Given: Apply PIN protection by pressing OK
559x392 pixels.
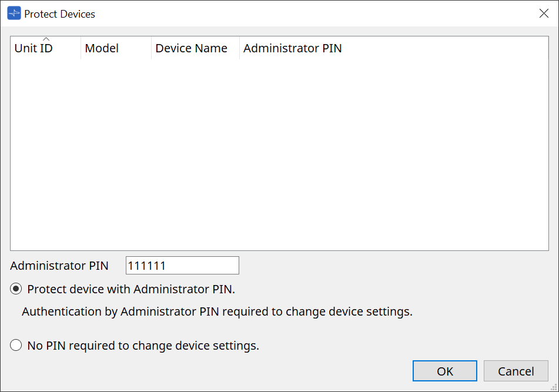Looking at the screenshot, I should click(x=444, y=371).
